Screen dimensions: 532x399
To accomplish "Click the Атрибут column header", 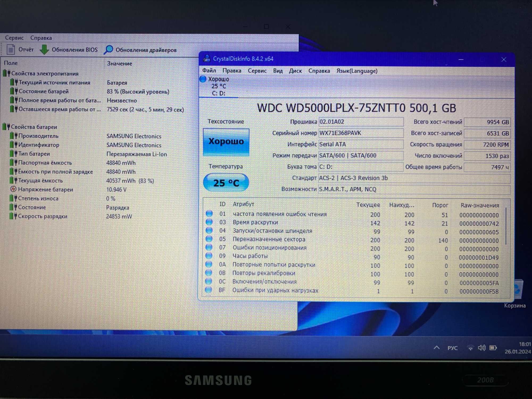I will tap(243, 204).
